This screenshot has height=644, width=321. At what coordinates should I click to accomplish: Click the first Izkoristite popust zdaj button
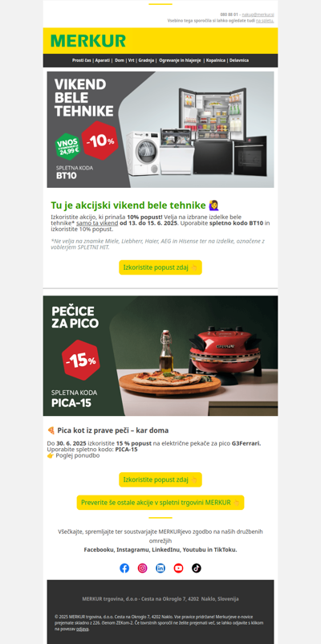(x=160, y=267)
